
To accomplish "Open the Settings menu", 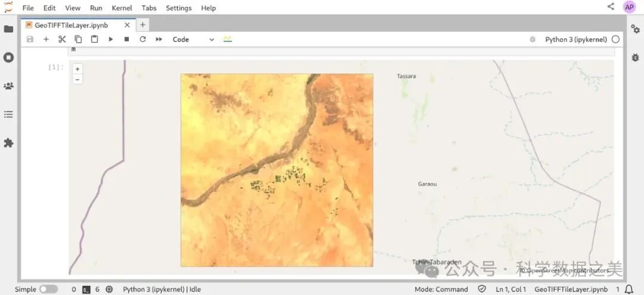I will (178, 8).
